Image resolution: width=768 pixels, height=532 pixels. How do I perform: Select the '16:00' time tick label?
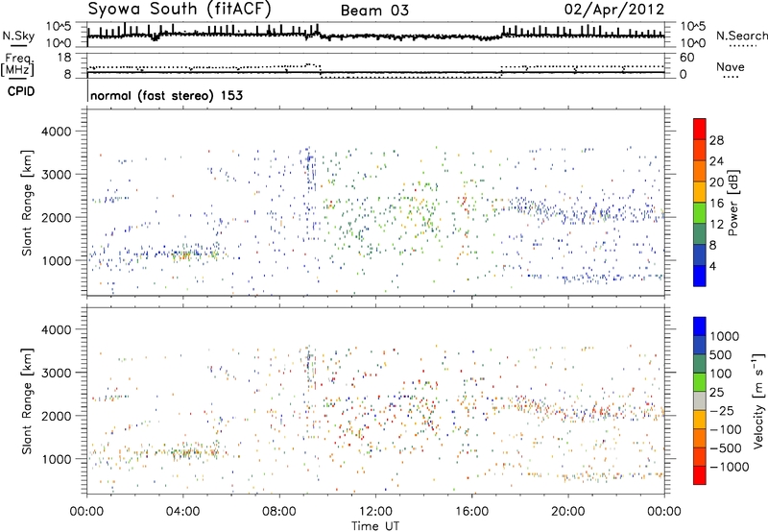472,512
